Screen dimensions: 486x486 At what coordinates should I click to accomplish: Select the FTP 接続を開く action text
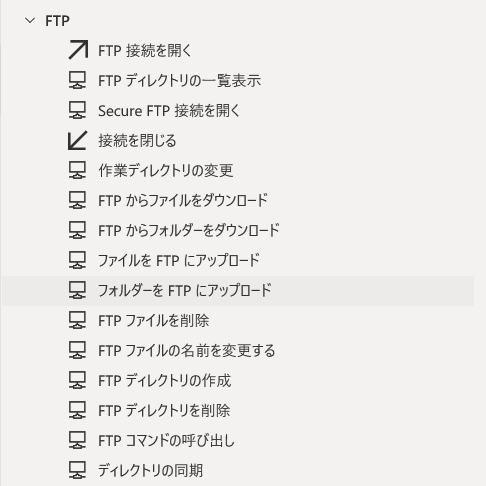click(145, 51)
